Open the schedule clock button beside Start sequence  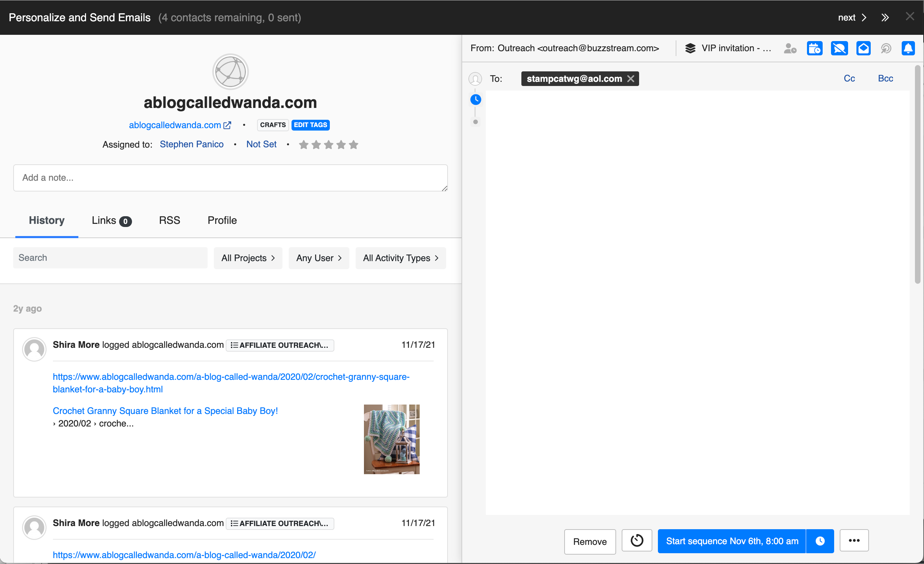[820, 541]
